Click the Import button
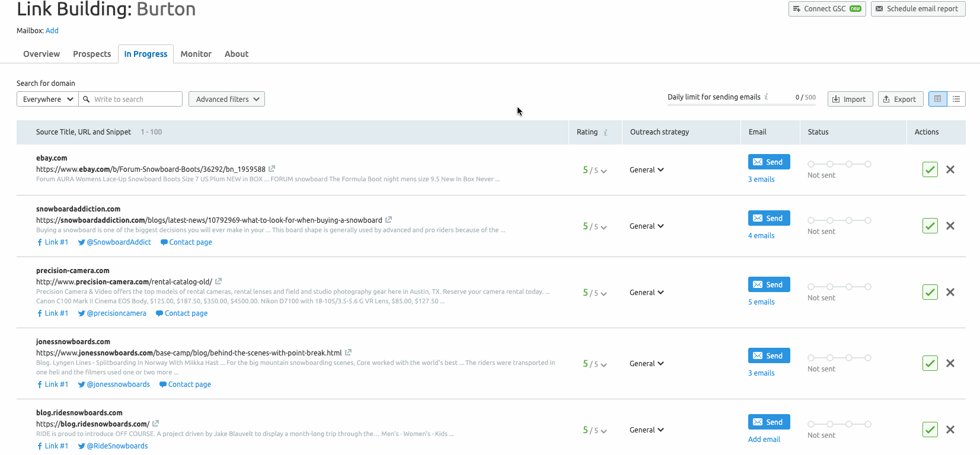Viewport: 980px width, 455px height. 849,99
